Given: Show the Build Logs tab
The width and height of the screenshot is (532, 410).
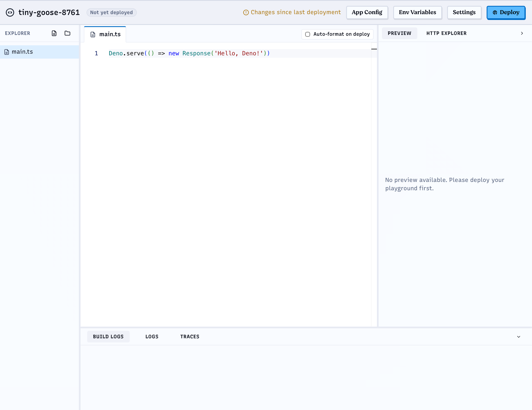Looking at the screenshot, I should (108, 337).
